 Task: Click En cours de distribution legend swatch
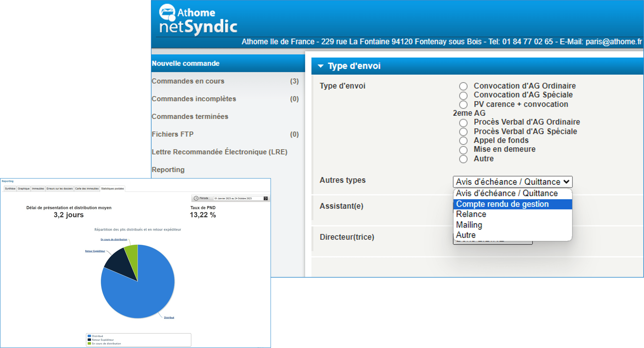pyautogui.click(x=89, y=344)
